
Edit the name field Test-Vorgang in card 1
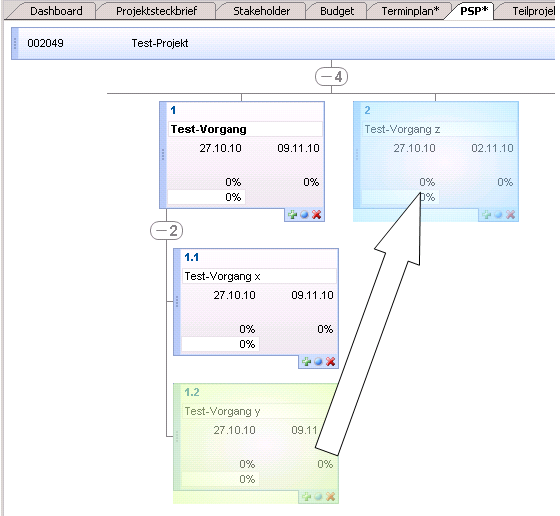coord(245,129)
